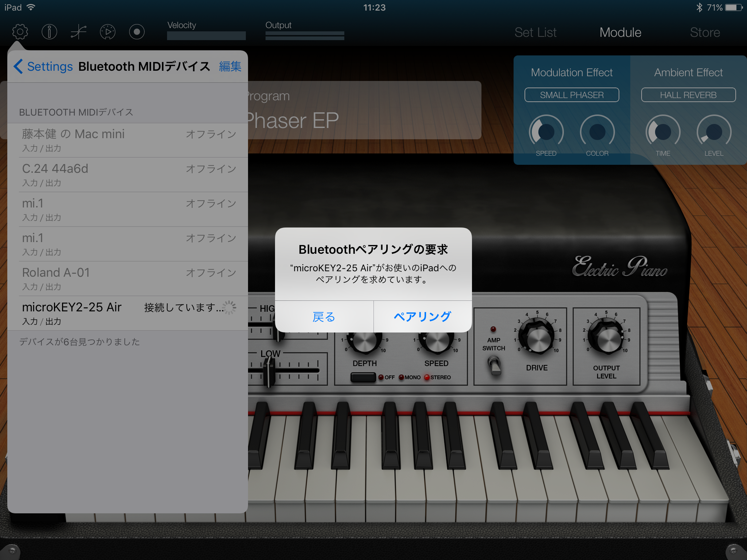Viewport: 747px width, 560px height.
Task: Adjust the modulation SPEED knob
Action: click(546, 132)
